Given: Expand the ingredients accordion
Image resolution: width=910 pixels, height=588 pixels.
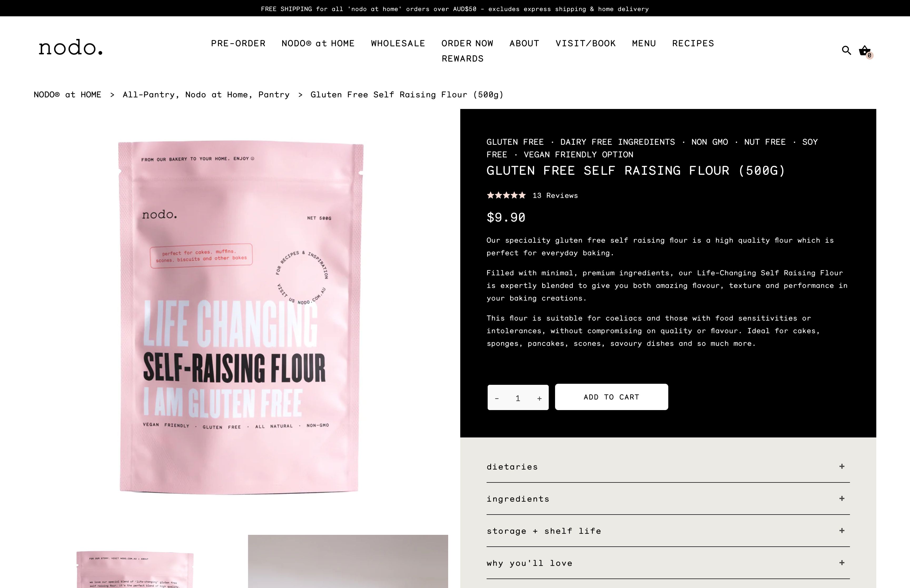Looking at the screenshot, I should pos(668,499).
